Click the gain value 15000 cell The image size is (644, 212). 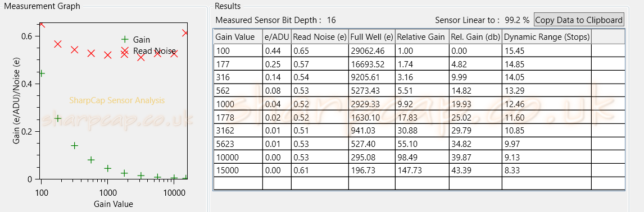point(238,170)
